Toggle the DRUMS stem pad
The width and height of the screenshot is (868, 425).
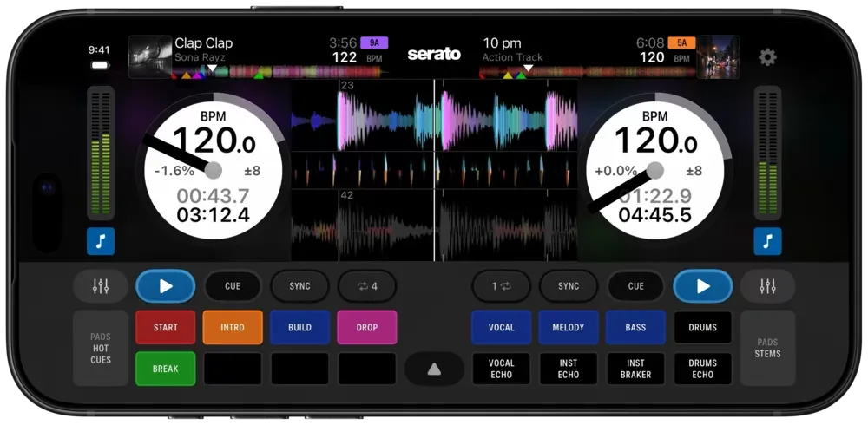click(703, 328)
